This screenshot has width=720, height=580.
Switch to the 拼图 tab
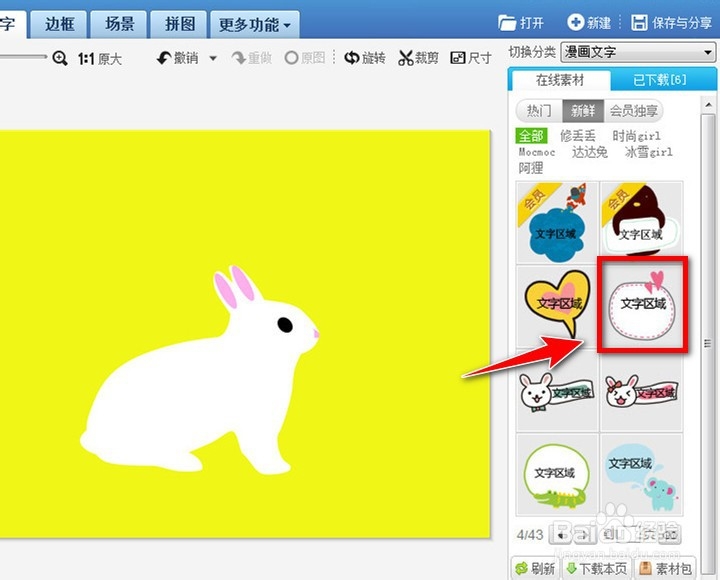coord(180,24)
